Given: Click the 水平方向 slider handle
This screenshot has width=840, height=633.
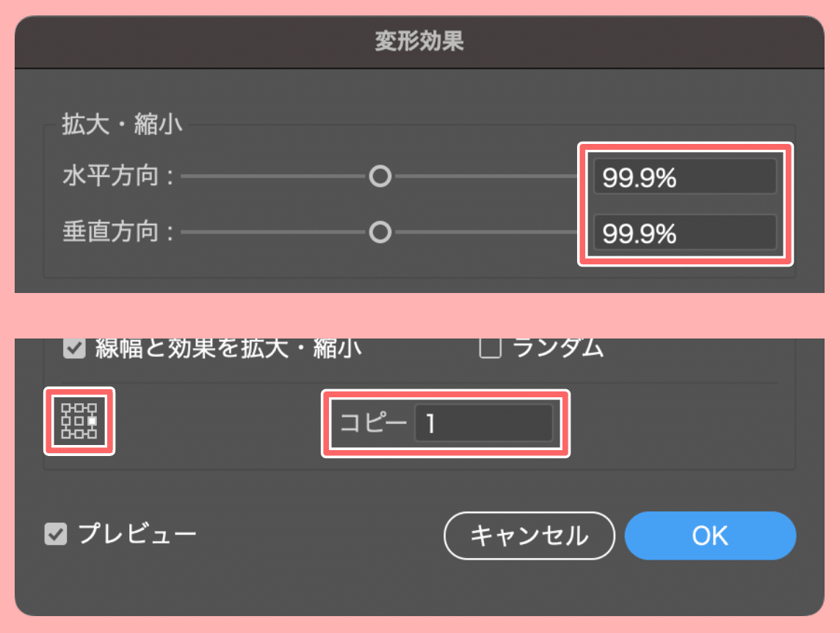Looking at the screenshot, I should pos(380,176).
